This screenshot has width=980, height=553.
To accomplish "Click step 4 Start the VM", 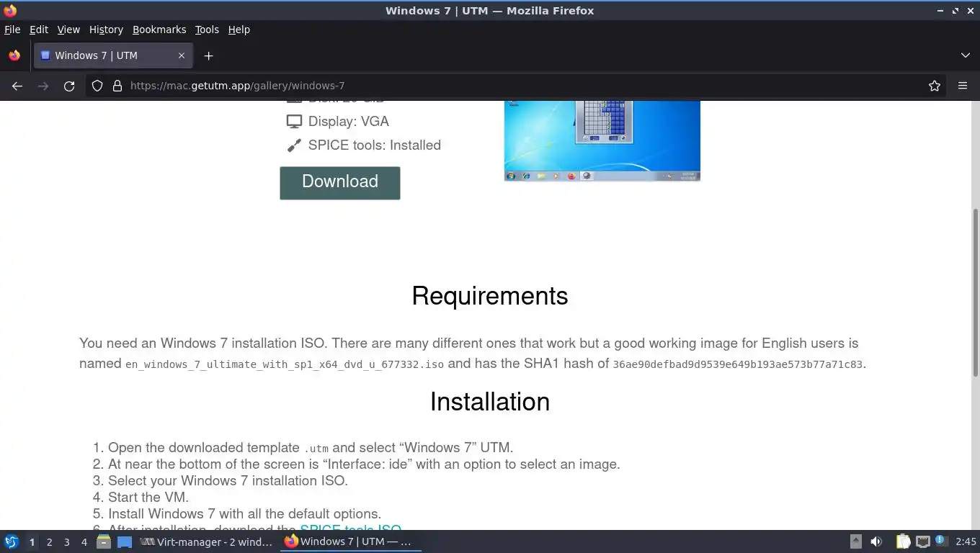I will [148, 498].
